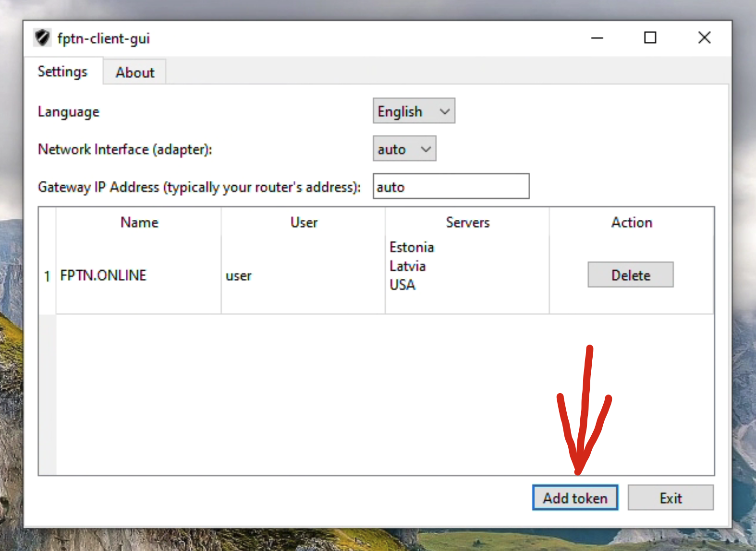Focus the Gateway IP Address input field

coord(451,186)
